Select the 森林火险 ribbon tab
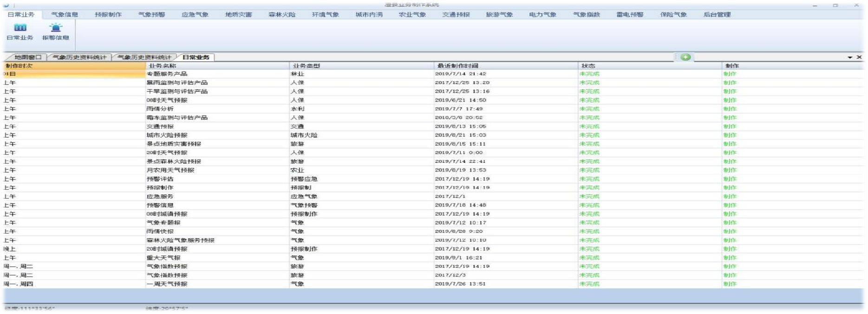 [x=282, y=14]
